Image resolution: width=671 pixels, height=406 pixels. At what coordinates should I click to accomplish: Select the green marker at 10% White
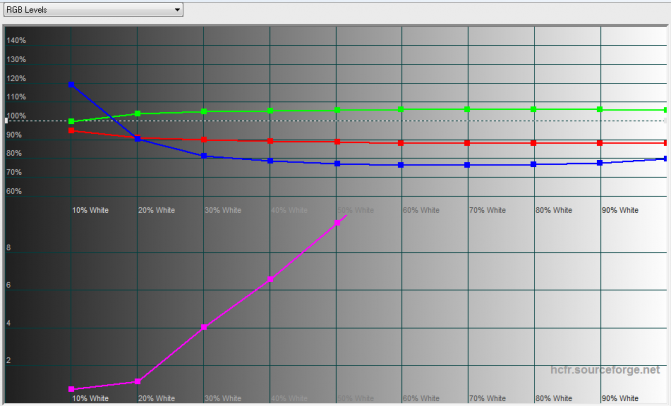point(71,121)
